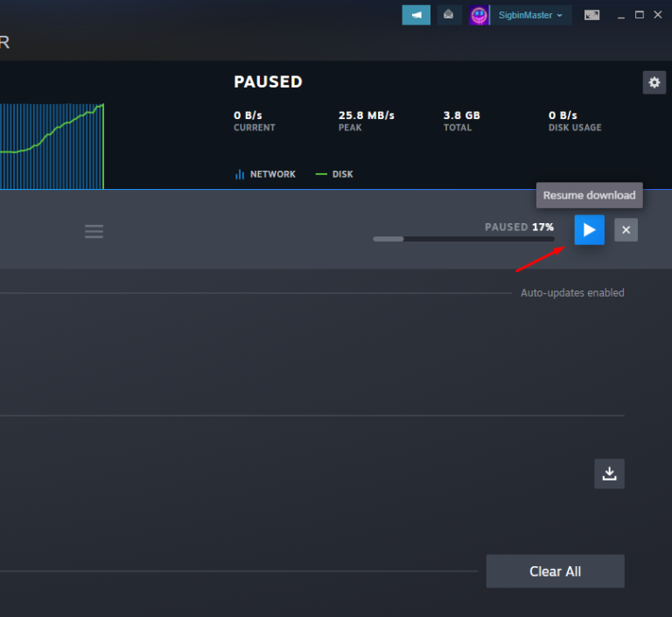The width and height of the screenshot is (672, 617).
Task: Click the Auto-updates enabled label
Action: tap(572, 293)
